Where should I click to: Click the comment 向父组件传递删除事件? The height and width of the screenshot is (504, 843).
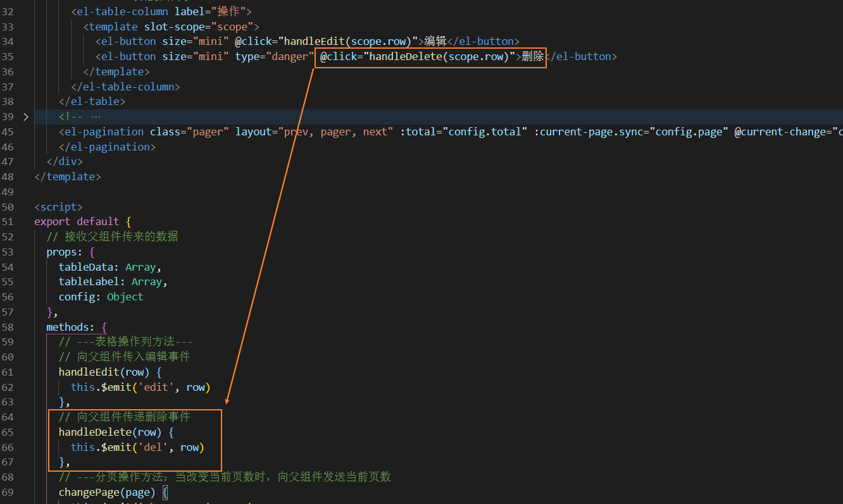[124, 417]
